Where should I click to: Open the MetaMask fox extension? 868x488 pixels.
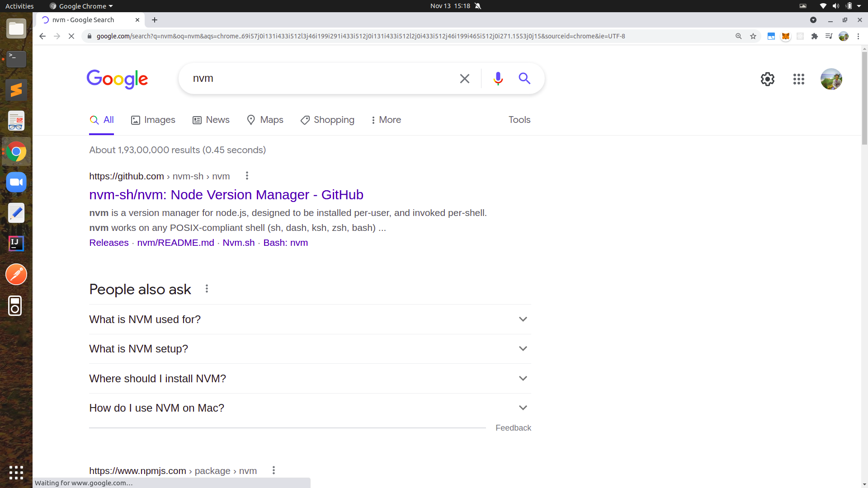pyautogui.click(x=786, y=36)
